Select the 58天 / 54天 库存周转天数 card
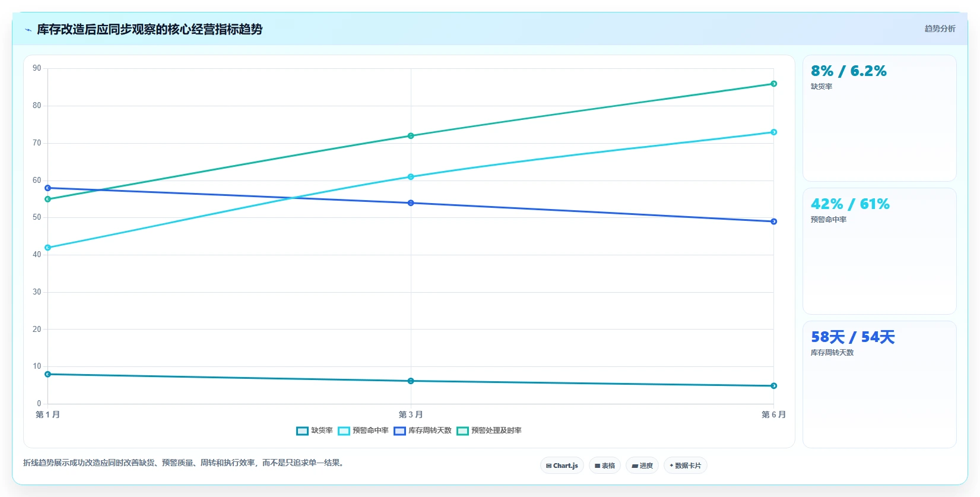The height and width of the screenshot is (497, 980). (x=879, y=384)
